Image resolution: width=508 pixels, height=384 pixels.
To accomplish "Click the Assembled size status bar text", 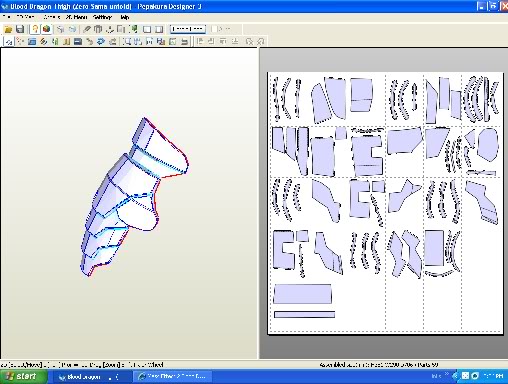I will click(379, 365).
